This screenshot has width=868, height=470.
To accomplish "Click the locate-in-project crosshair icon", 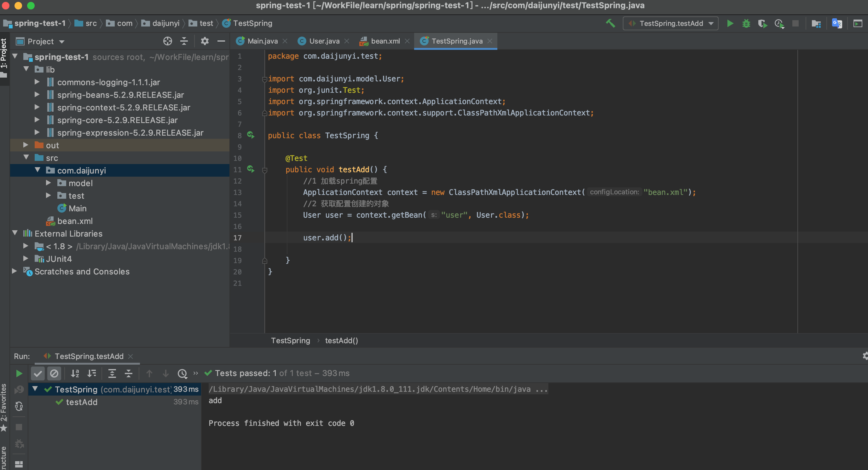I will (x=167, y=41).
